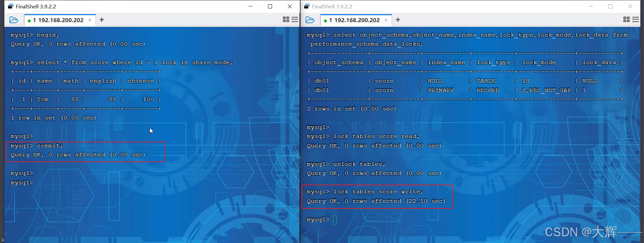Click the '(22.10 sec)' query result line
The width and height of the screenshot is (644, 243).
coord(376,201)
